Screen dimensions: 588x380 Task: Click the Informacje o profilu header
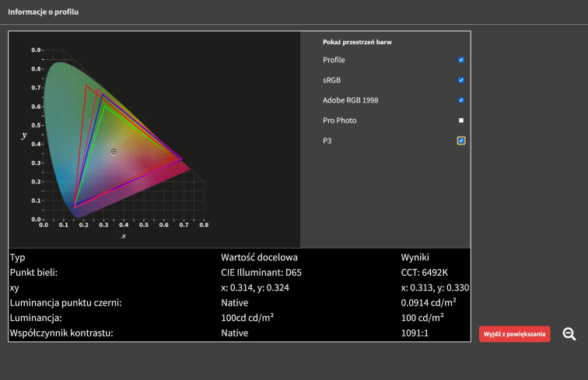pyautogui.click(x=43, y=13)
